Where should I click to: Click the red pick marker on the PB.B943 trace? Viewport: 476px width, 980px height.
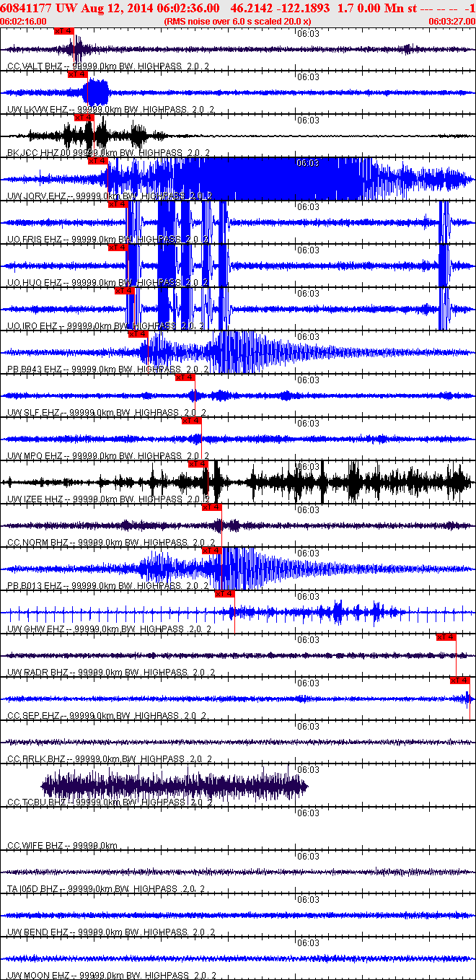pyautogui.click(x=138, y=333)
